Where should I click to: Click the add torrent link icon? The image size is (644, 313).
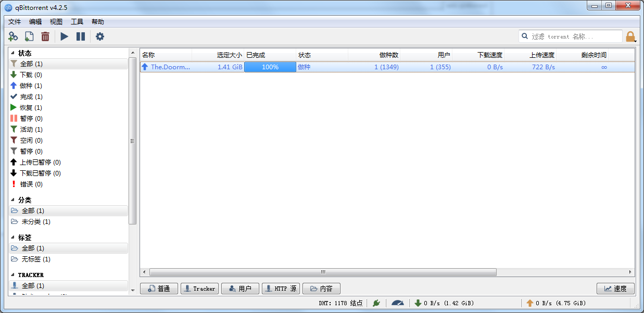[13, 36]
